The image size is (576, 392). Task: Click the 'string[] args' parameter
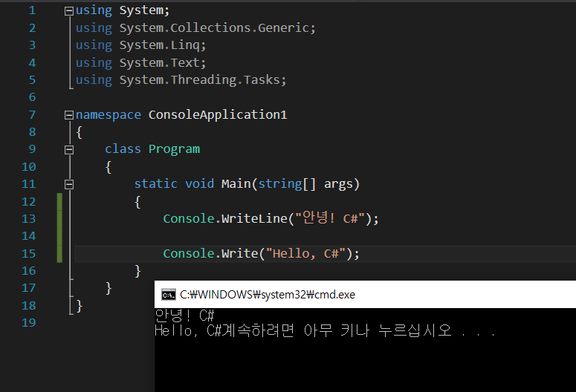click(x=305, y=184)
